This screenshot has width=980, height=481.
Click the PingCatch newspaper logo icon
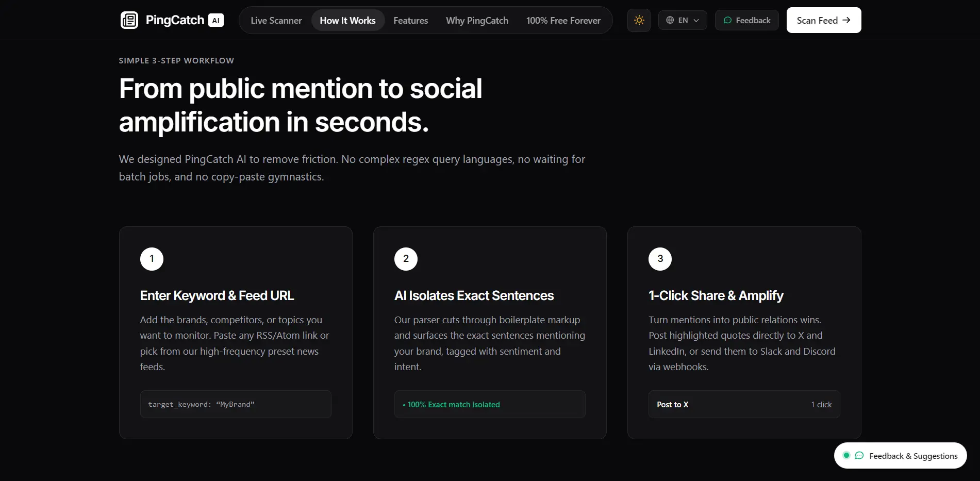click(x=129, y=20)
